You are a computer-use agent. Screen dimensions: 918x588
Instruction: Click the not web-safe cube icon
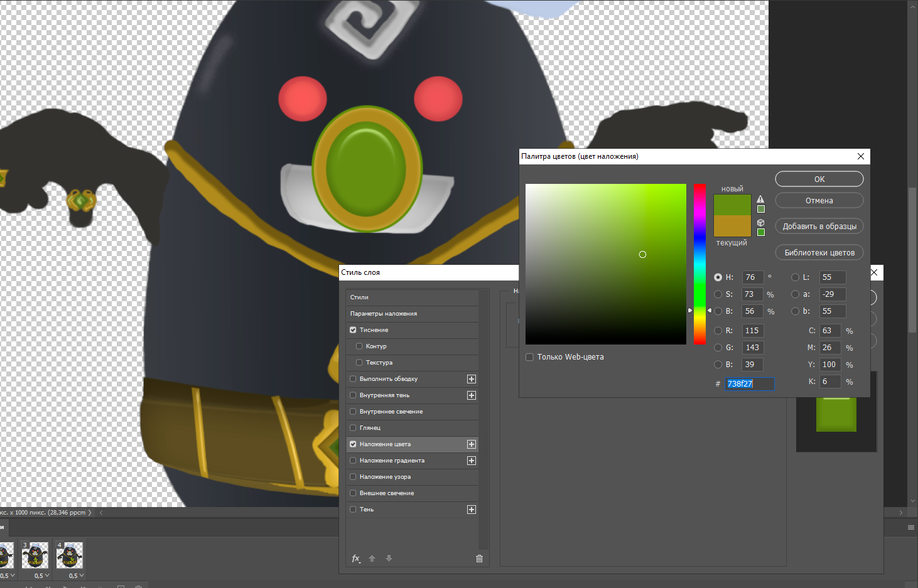click(x=760, y=223)
